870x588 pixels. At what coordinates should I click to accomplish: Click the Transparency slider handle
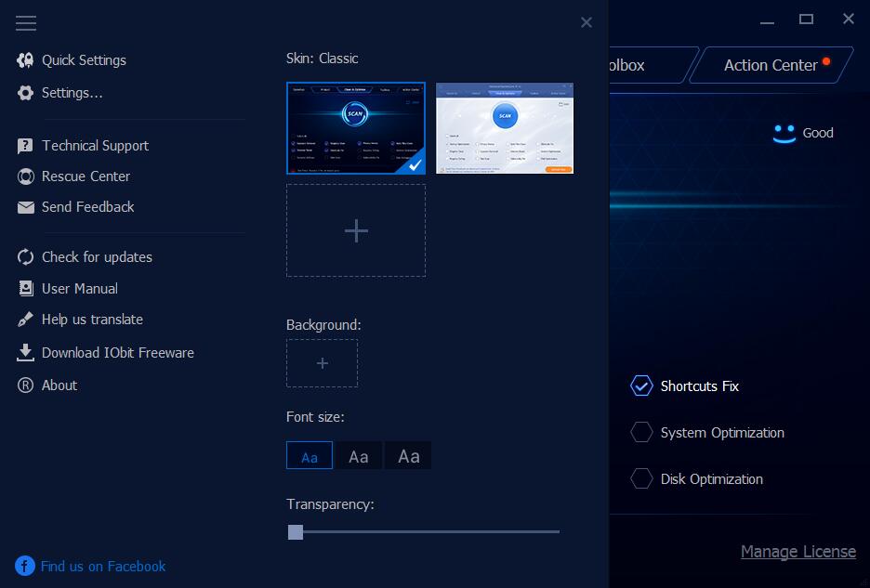tap(296, 532)
